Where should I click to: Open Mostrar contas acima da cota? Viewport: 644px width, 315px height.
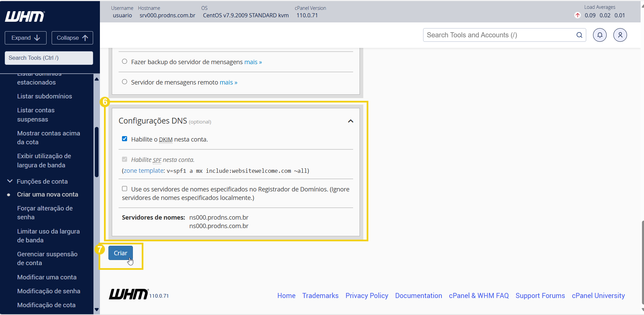tap(49, 138)
